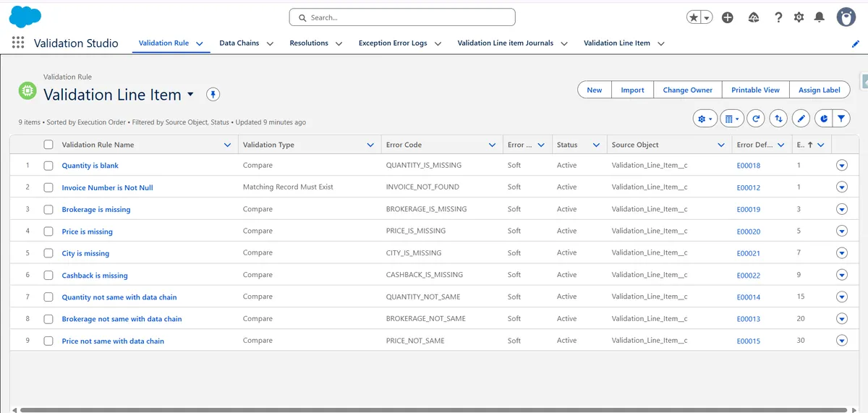Screen dimensions: 868x413
Task: Go to the Data Chains tab
Action: tap(239, 43)
